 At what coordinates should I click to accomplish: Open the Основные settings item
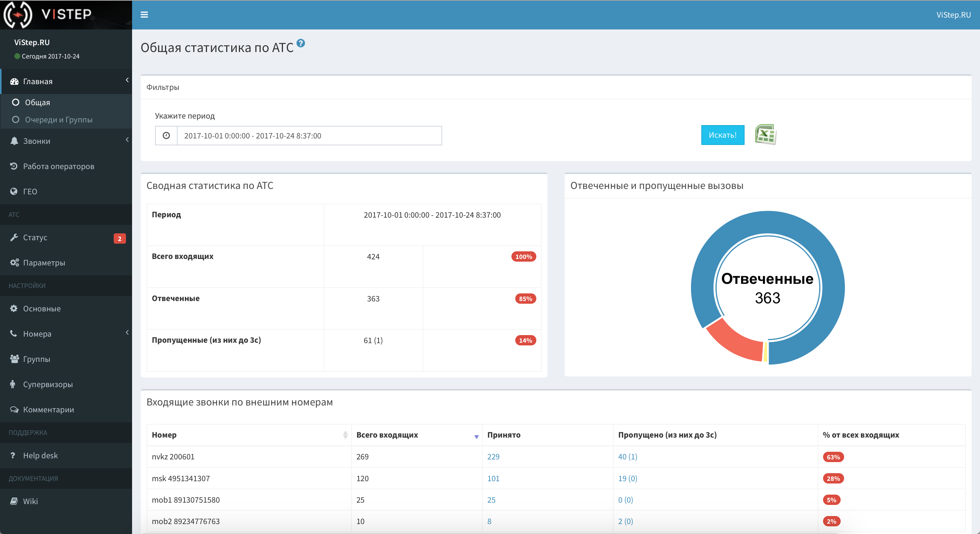(x=66, y=308)
